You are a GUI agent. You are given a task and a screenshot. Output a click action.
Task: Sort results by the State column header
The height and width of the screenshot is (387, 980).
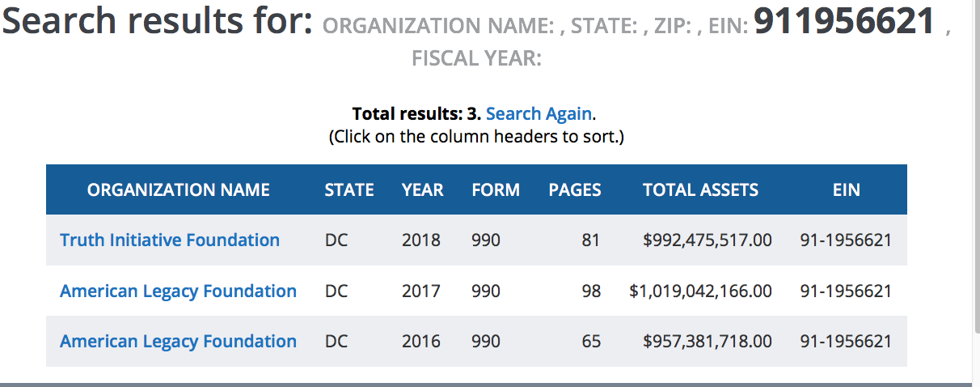tap(349, 190)
